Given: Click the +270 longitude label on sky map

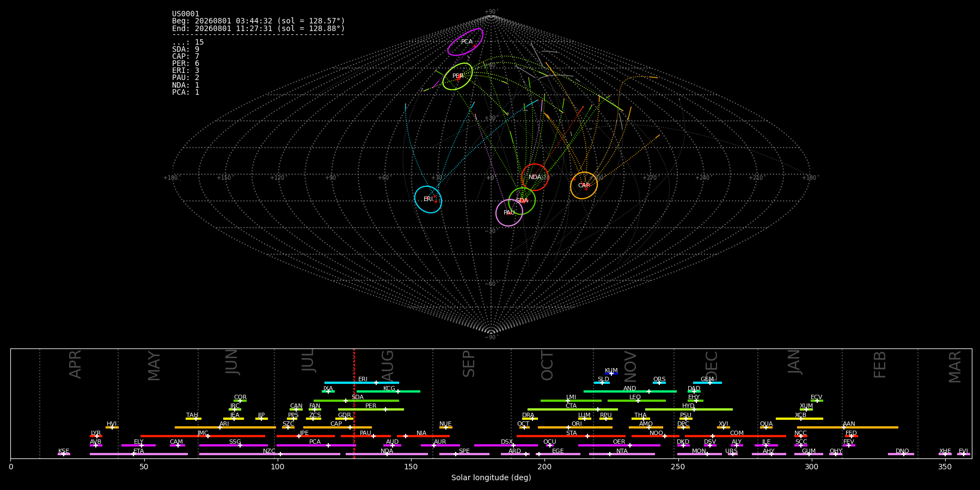Looking at the screenshot, I should tap(650, 178).
